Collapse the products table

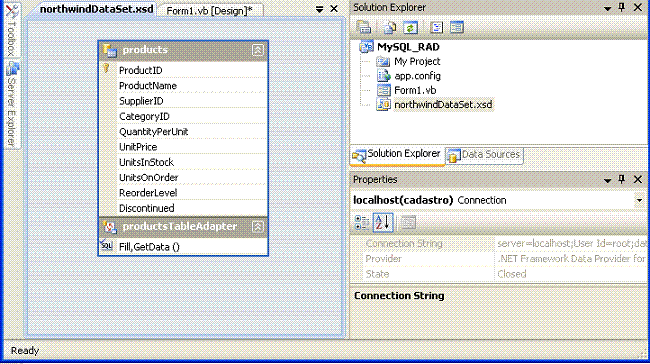(x=257, y=50)
